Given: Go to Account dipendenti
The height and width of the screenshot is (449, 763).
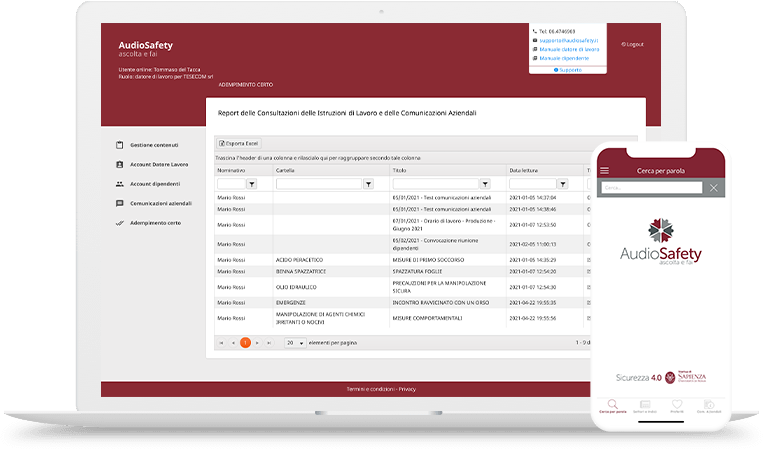Looking at the screenshot, I should [149, 184].
